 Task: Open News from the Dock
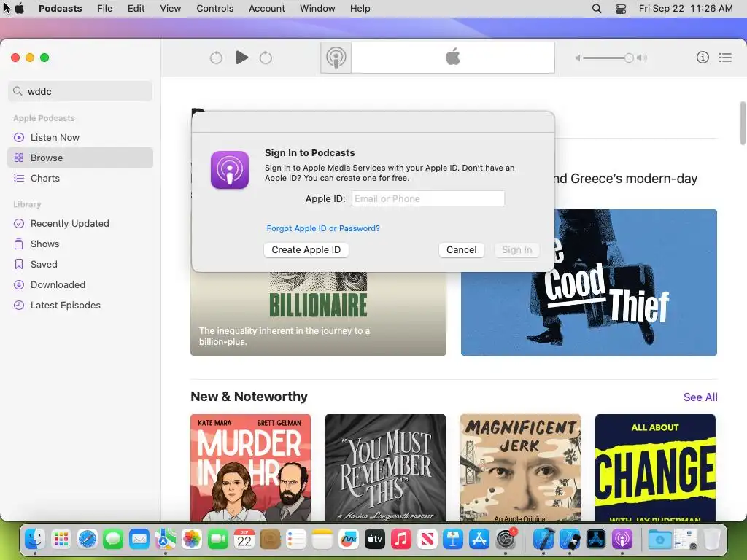pyautogui.click(x=427, y=539)
